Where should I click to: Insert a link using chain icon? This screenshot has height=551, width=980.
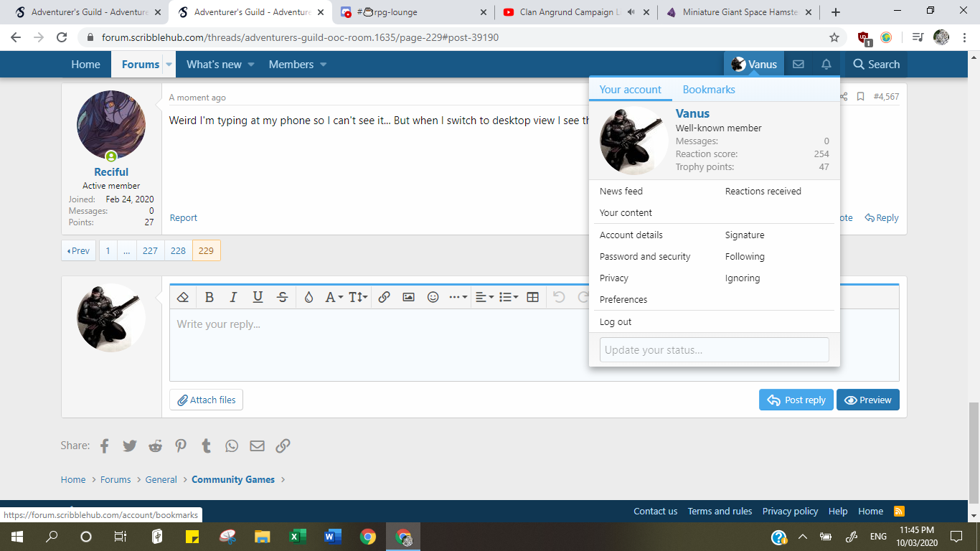click(384, 297)
